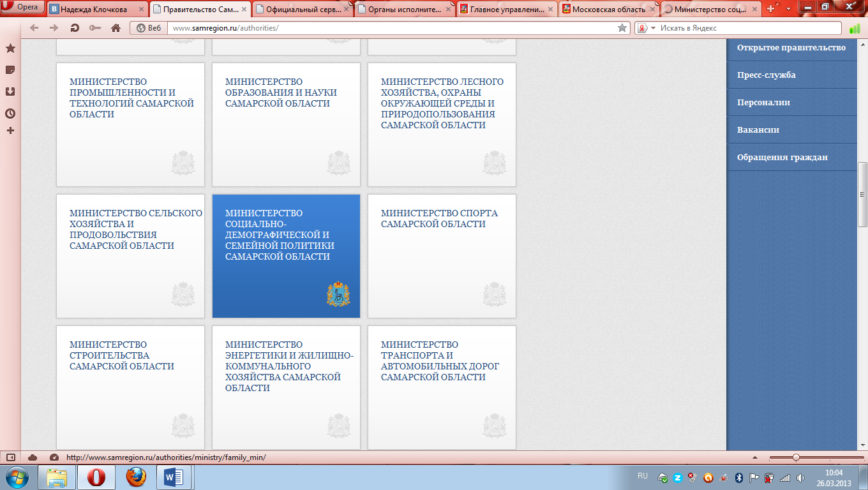The height and width of the screenshot is (490, 868).
Task: Open the zoom level dropdown arrow
Action: pos(755,457)
